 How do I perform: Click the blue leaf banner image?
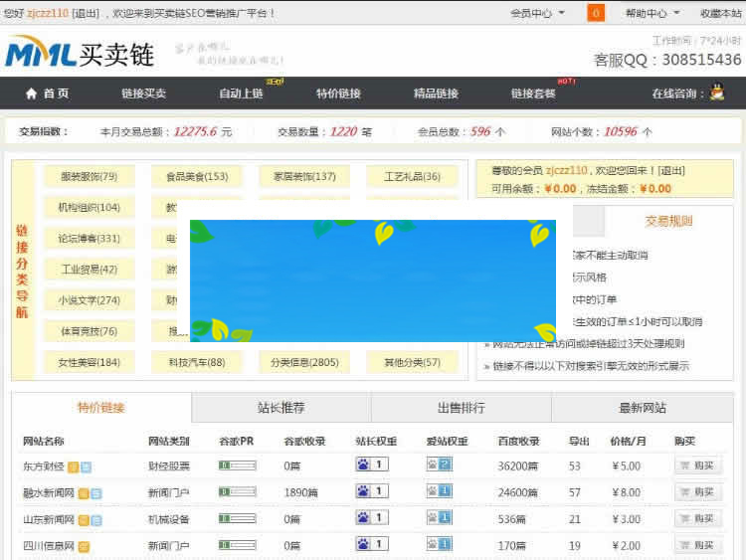point(372,280)
